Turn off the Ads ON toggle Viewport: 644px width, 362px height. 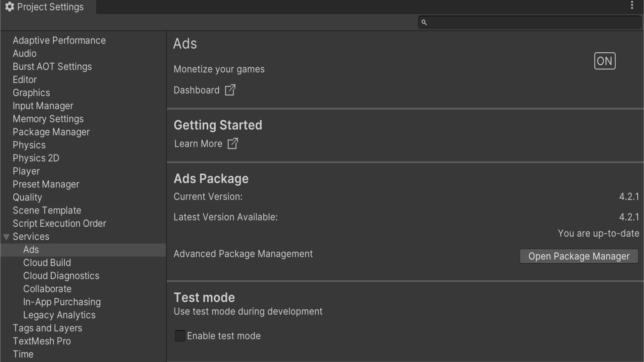coord(605,61)
